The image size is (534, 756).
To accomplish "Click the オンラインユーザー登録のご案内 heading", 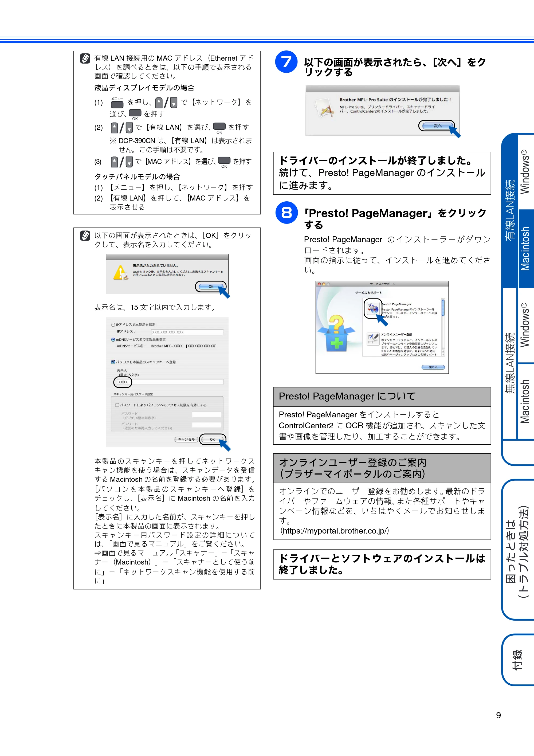I will pyautogui.click(x=353, y=462).
